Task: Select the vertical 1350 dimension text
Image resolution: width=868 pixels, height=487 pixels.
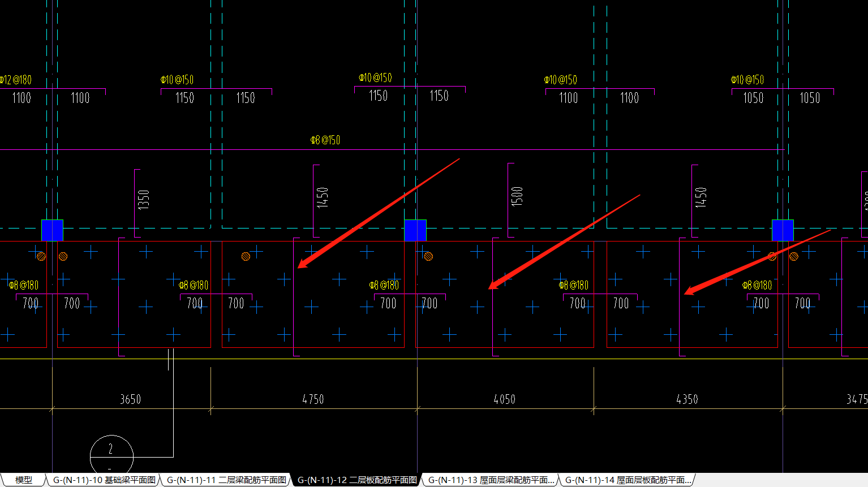Action: pyautogui.click(x=144, y=200)
